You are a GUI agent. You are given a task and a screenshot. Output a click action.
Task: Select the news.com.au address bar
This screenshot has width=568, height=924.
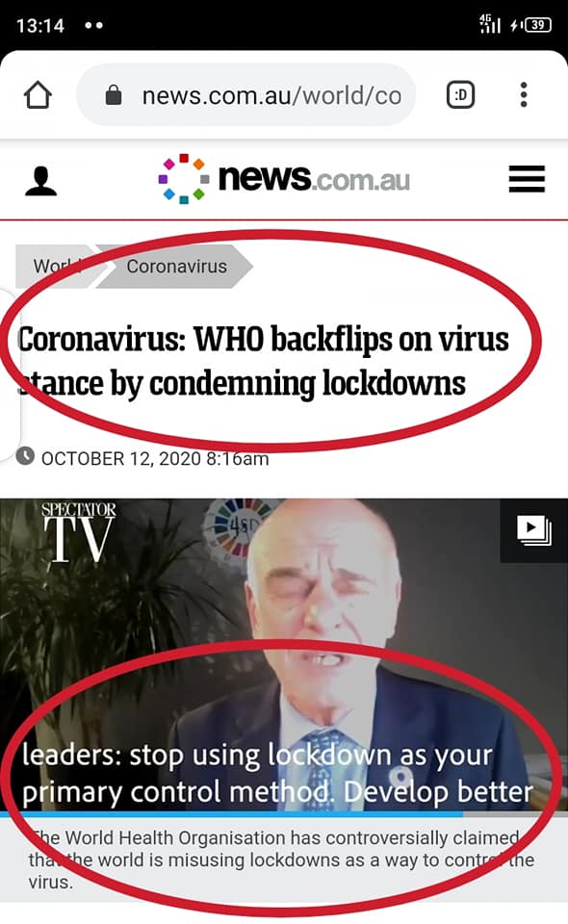click(x=245, y=94)
